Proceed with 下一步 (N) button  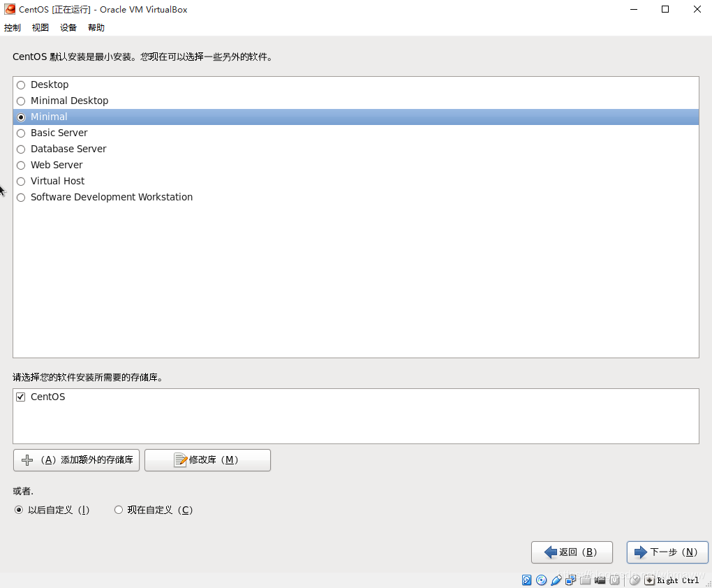[x=667, y=552]
